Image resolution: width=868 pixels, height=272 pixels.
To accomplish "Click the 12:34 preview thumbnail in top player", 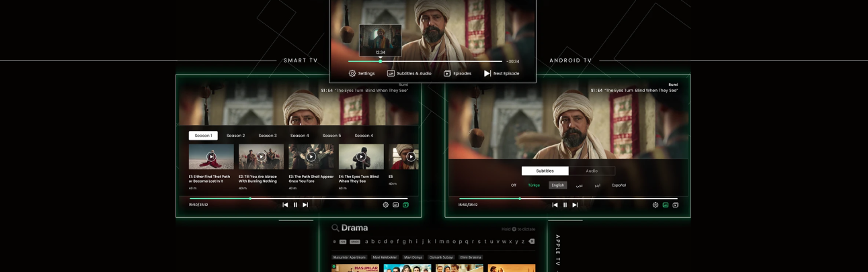I will tap(381, 40).
